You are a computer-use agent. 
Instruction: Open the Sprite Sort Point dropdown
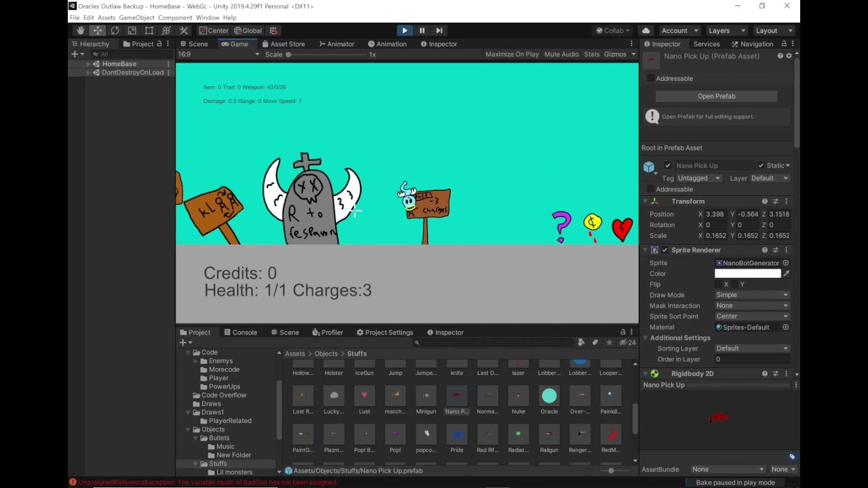tap(753, 317)
